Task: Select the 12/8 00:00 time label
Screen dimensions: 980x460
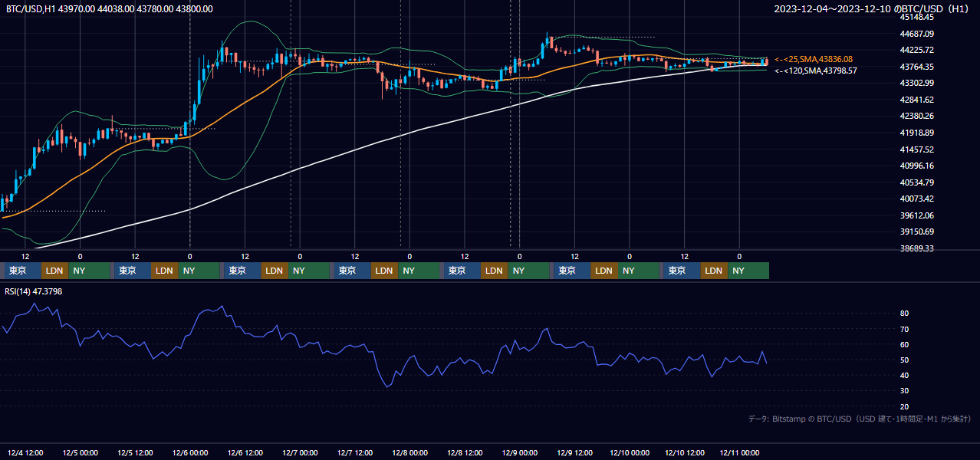Action: [409, 453]
